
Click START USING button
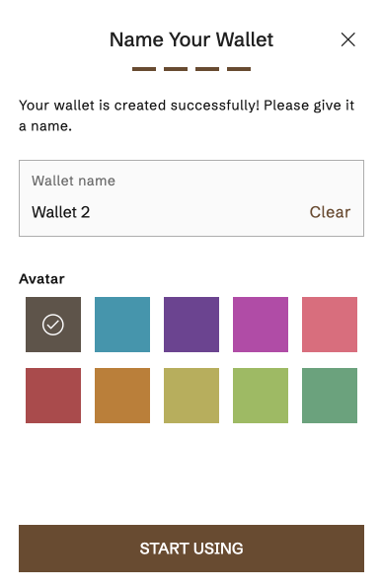tap(191, 549)
